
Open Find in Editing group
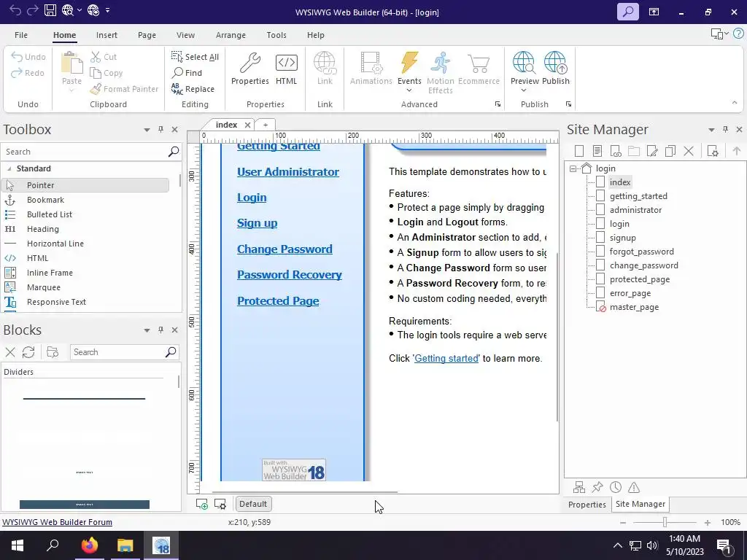pyautogui.click(x=187, y=72)
